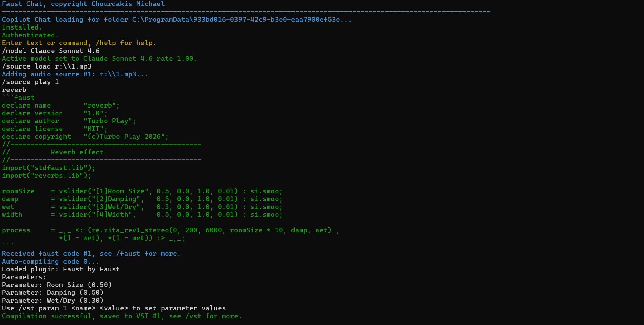
Task: Click the width vslider definition line
Action: pyautogui.click(x=142, y=215)
